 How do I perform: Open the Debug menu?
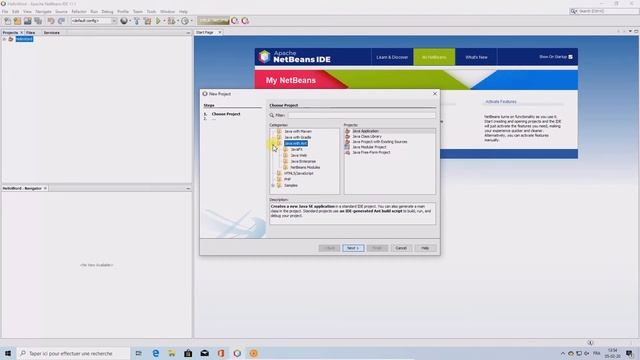click(x=107, y=11)
